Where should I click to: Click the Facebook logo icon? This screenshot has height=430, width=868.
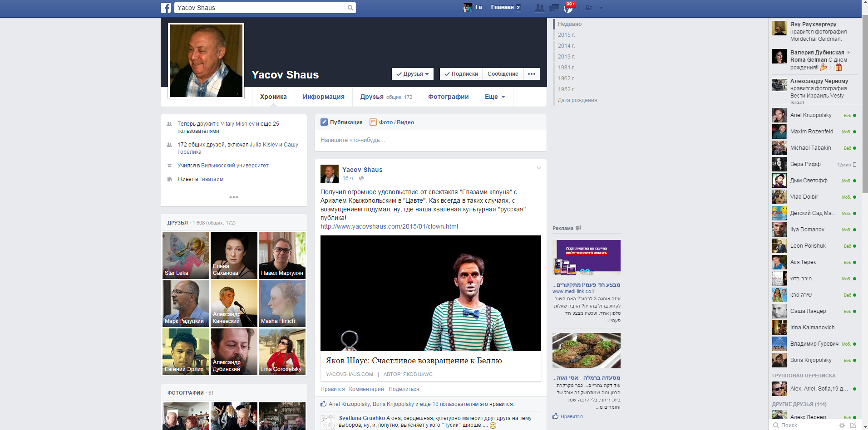(x=166, y=8)
